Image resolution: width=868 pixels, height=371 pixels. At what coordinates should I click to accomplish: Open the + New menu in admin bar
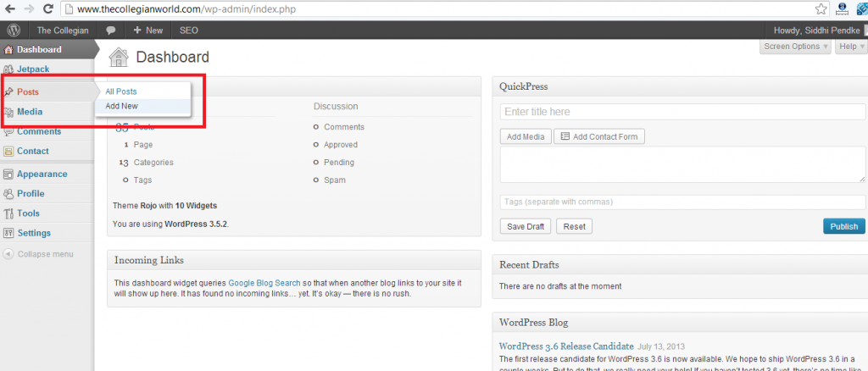[x=148, y=30]
